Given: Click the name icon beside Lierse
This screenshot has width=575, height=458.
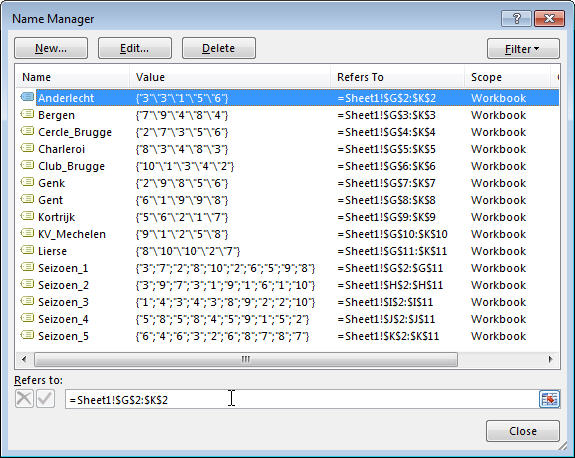Looking at the screenshot, I should (28, 250).
